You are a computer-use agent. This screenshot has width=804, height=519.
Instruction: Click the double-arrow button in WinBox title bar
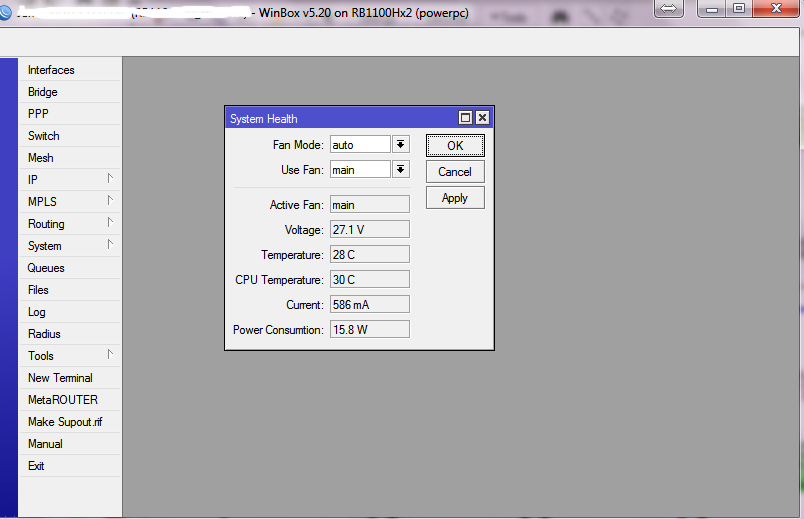pos(669,9)
